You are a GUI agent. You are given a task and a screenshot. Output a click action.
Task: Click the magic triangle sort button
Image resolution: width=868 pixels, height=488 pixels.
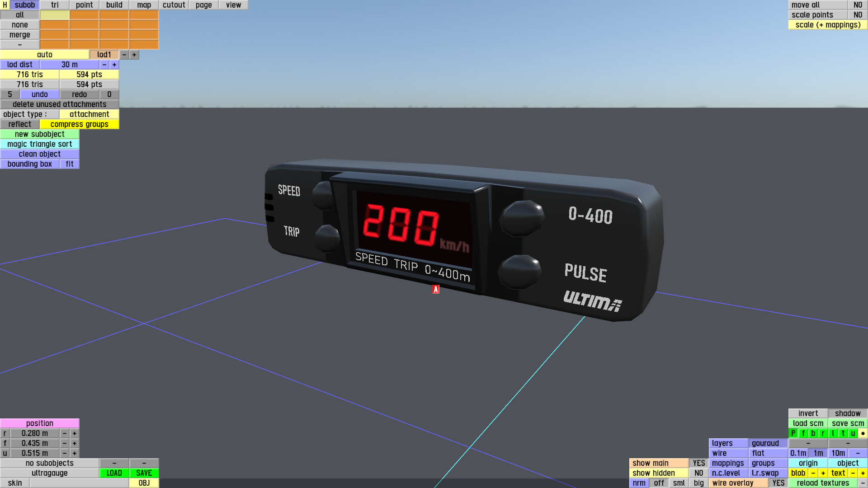[x=40, y=144]
